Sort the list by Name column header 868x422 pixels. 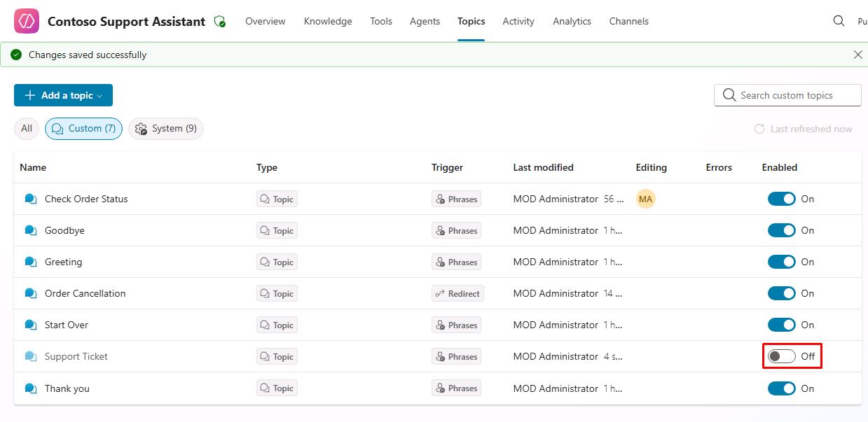point(33,167)
